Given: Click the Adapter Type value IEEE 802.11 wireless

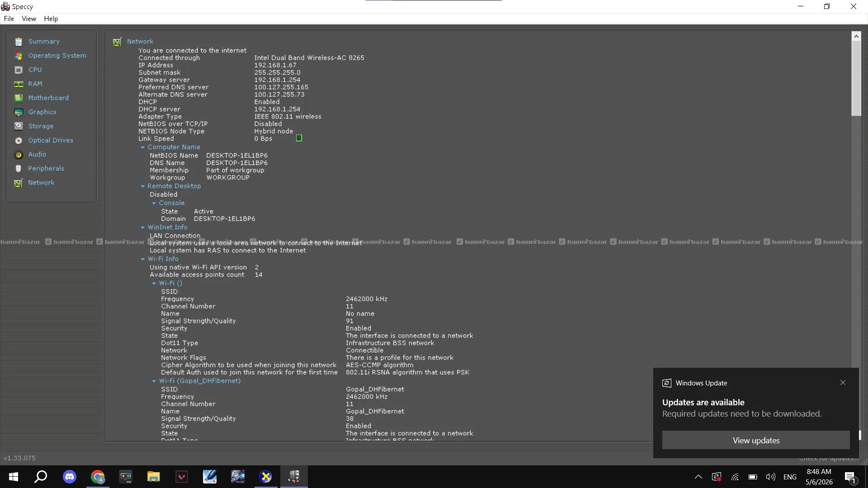Looking at the screenshot, I should point(288,117).
